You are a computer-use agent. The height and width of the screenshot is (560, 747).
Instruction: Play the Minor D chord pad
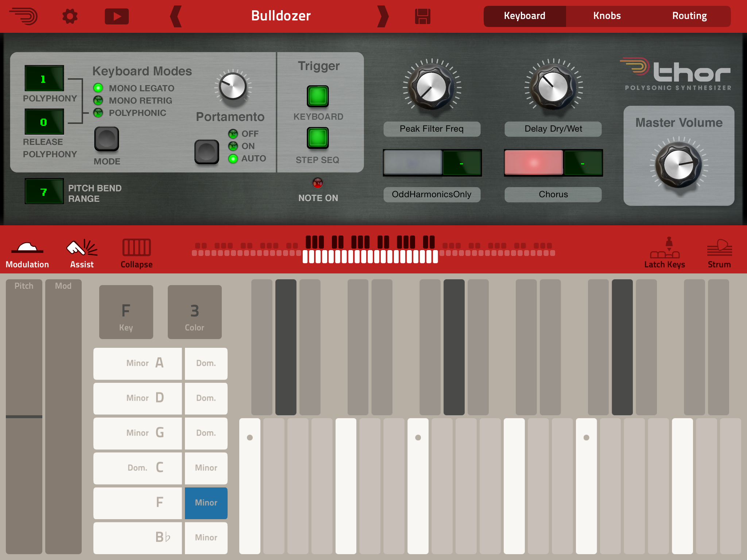[x=138, y=398]
